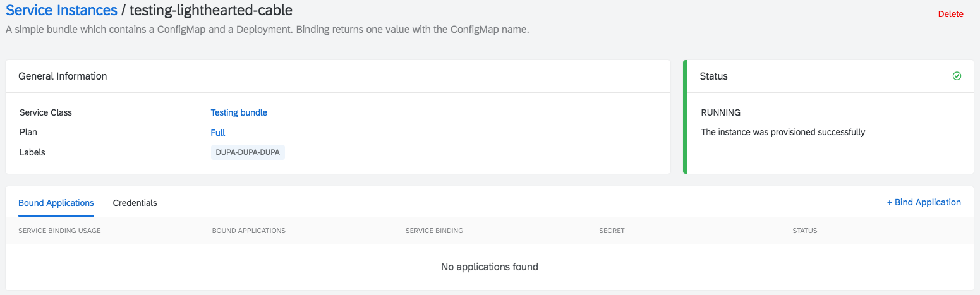Viewport: 980px width, 295px height.
Task: Click the provisioned successfully status message
Action: [783, 133]
